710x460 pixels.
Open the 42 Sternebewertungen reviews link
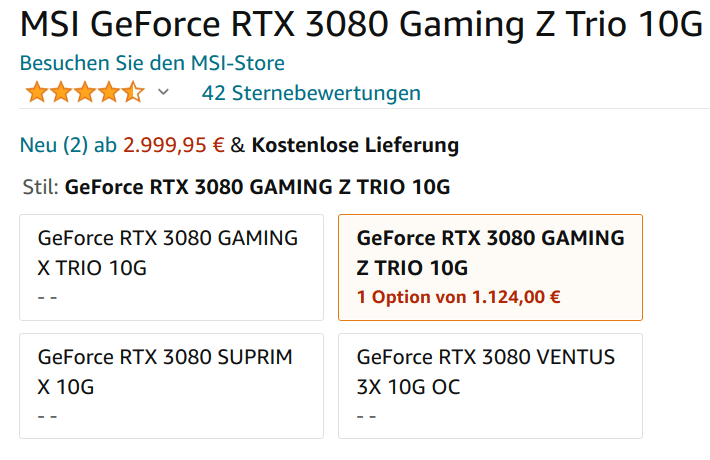311,93
